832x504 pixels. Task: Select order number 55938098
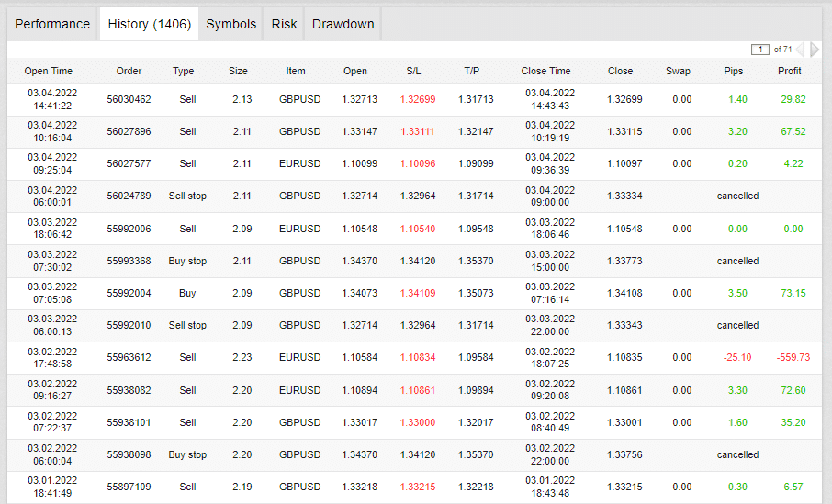129,454
